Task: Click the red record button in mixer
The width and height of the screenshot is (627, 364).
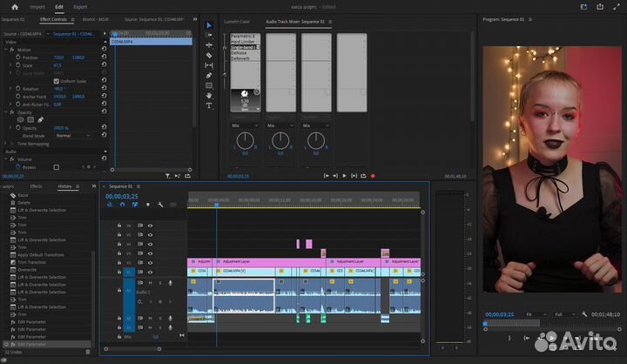Action: pos(373,176)
